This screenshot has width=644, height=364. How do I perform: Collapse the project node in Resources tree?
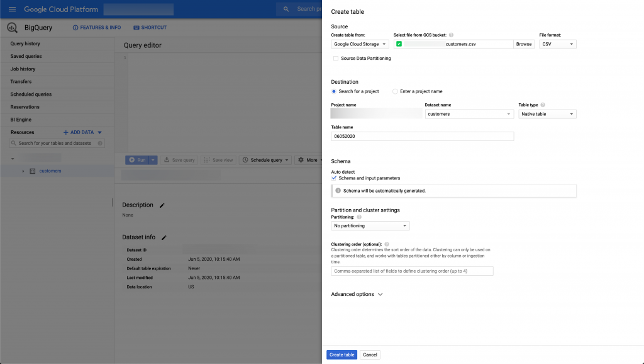(13, 159)
